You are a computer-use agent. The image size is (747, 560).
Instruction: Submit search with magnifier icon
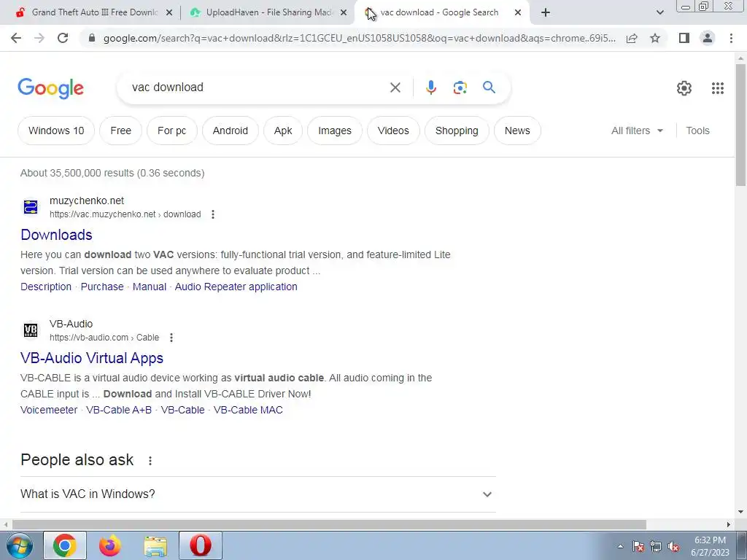click(x=489, y=87)
